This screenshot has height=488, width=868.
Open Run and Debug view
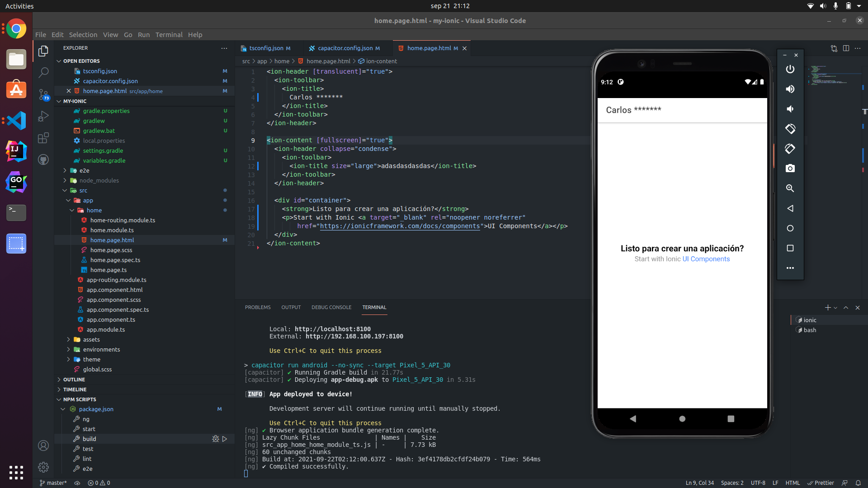[43, 116]
